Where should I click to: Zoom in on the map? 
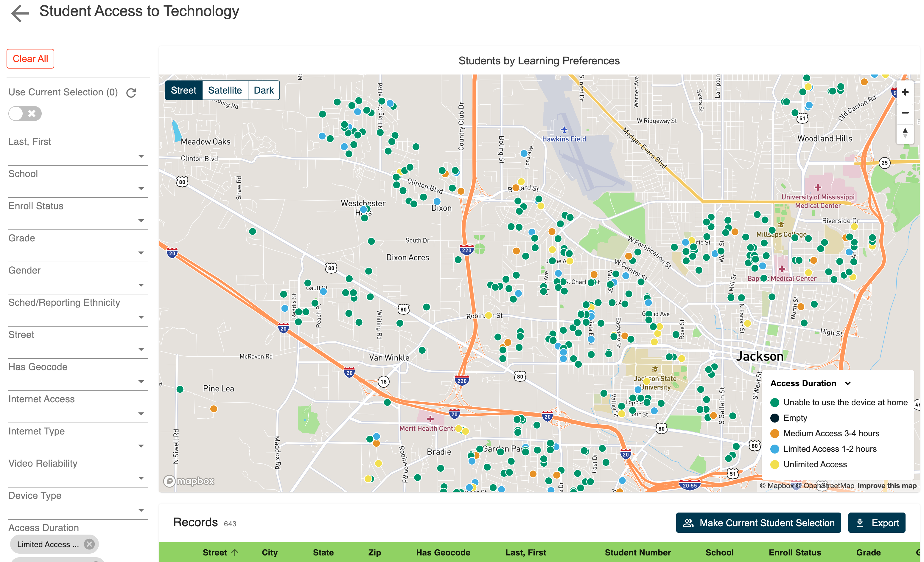coord(905,92)
